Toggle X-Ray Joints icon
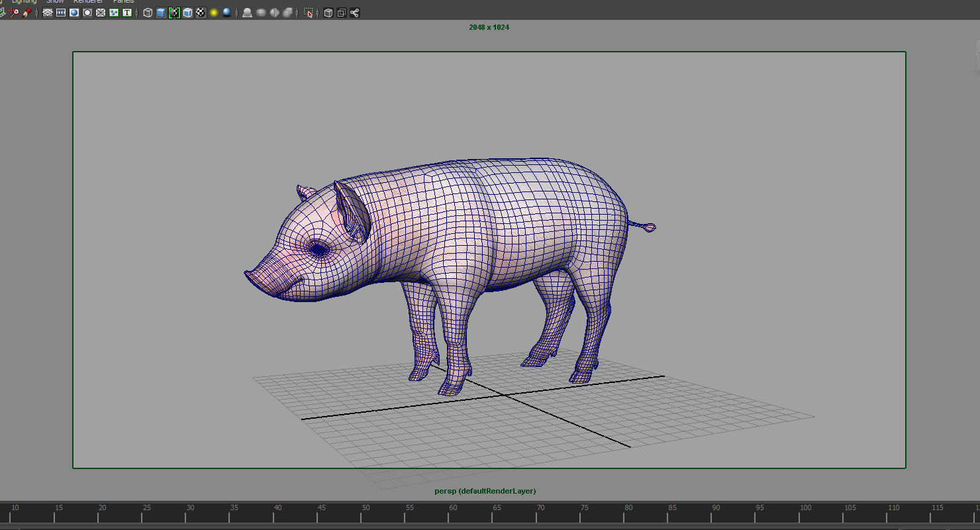Screen dimensions: 980x530 point(354,13)
